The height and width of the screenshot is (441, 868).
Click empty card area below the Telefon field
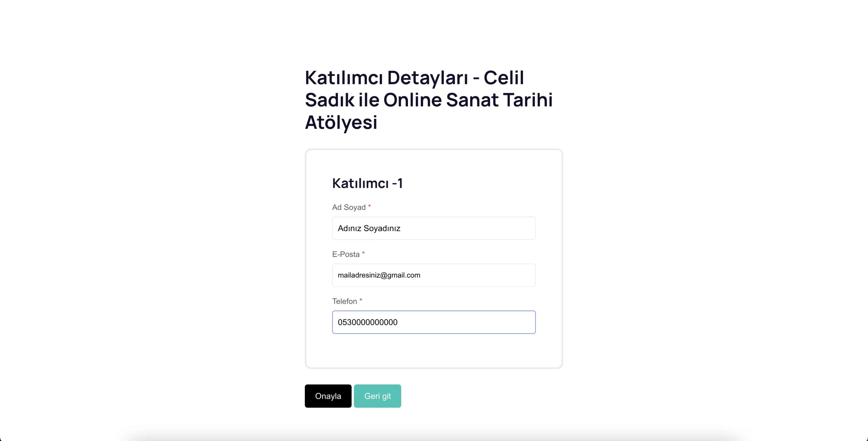click(434, 351)
